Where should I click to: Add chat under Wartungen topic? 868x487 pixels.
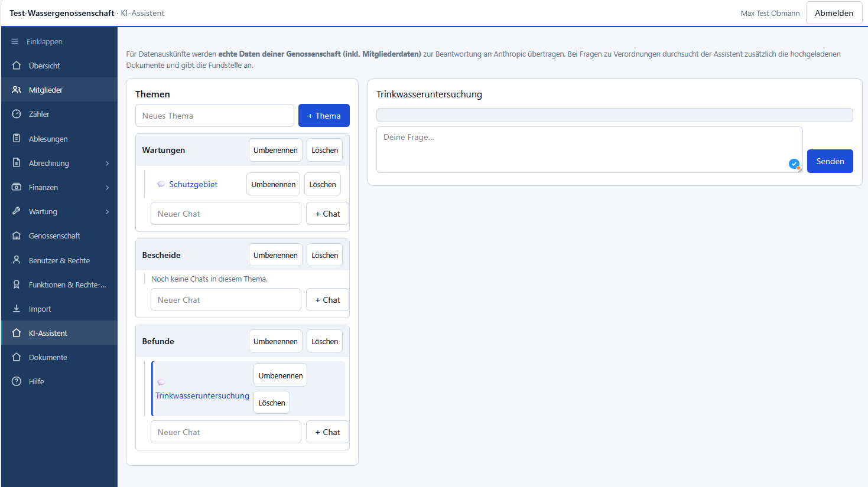tap(327, 214)
